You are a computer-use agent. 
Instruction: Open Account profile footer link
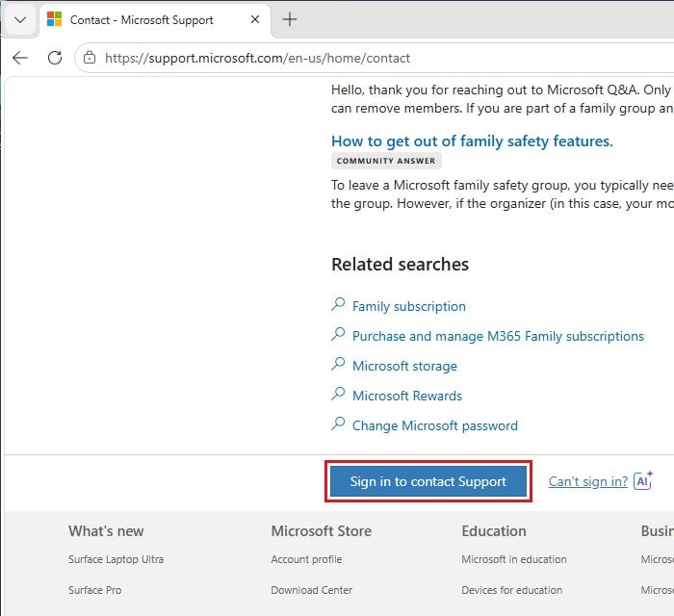306,559
